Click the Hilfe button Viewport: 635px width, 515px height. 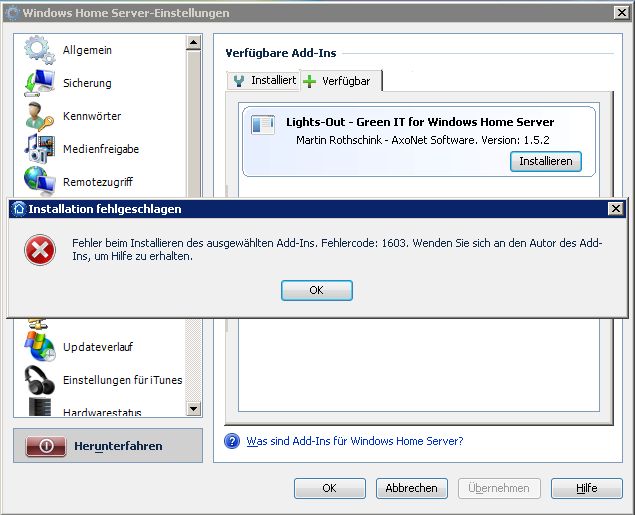click(x=586, y=488)
